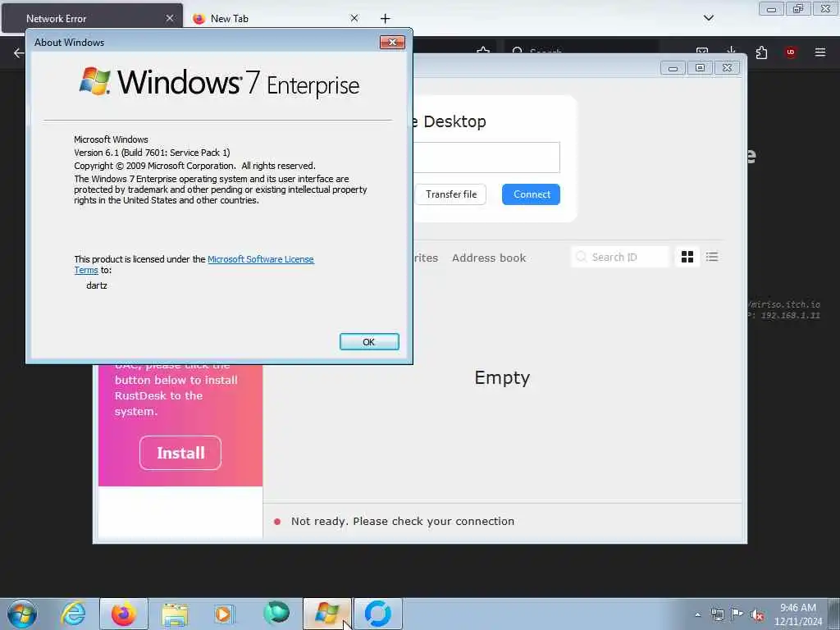Open the Firefox hamburger application menu
Image resolution: width=840 pixels, height=630 pixels.
tap(819, 52)
